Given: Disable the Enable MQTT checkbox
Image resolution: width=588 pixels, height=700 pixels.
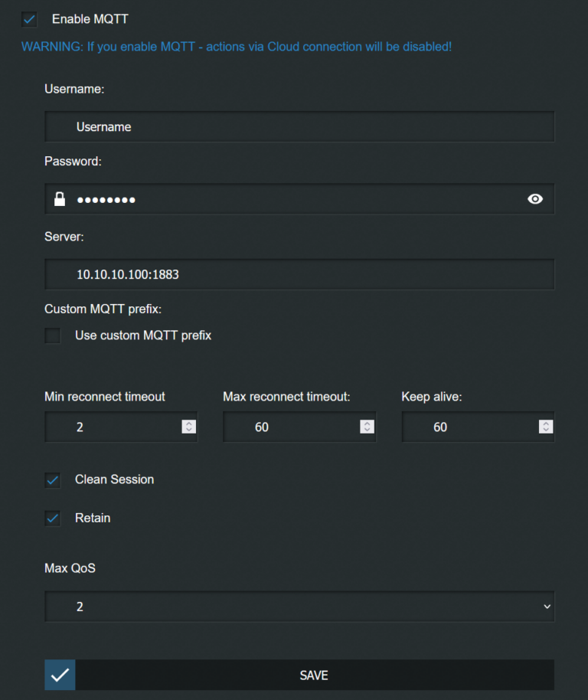Looking at the screenshot, I should point(29,19).
